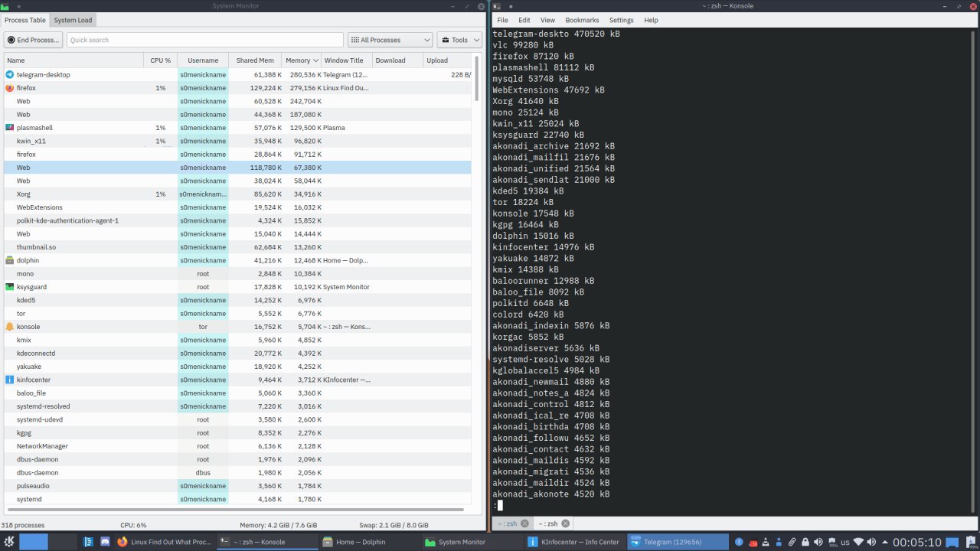
Task: Switch to the System Load tab
Action: click(73, 20)
